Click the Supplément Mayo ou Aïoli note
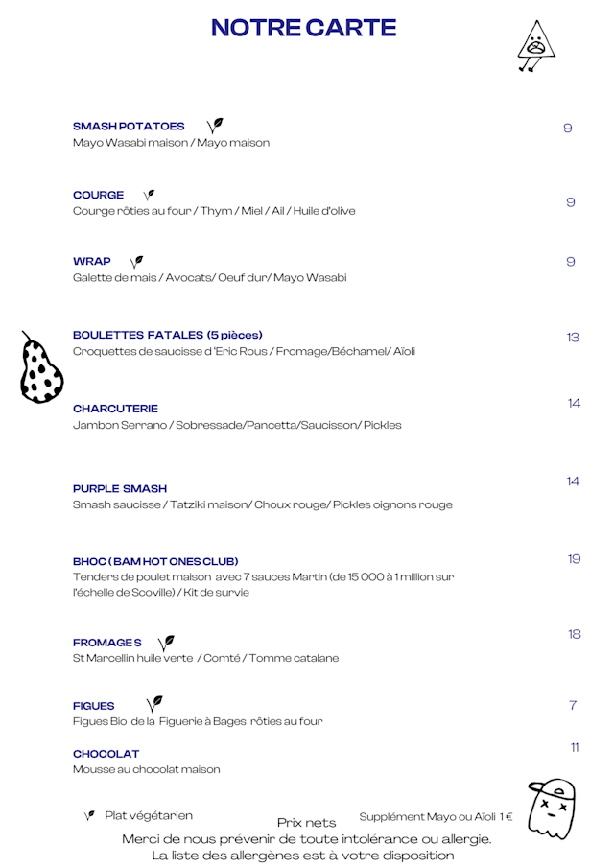The height and width of the screenshot is (868, 614). tap(436, 817)
